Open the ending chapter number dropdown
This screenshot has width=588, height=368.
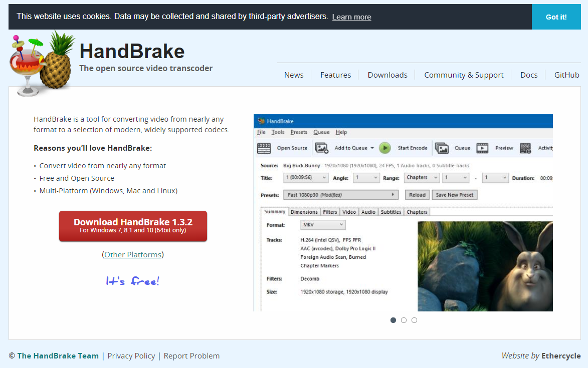[x=495, y=178]
